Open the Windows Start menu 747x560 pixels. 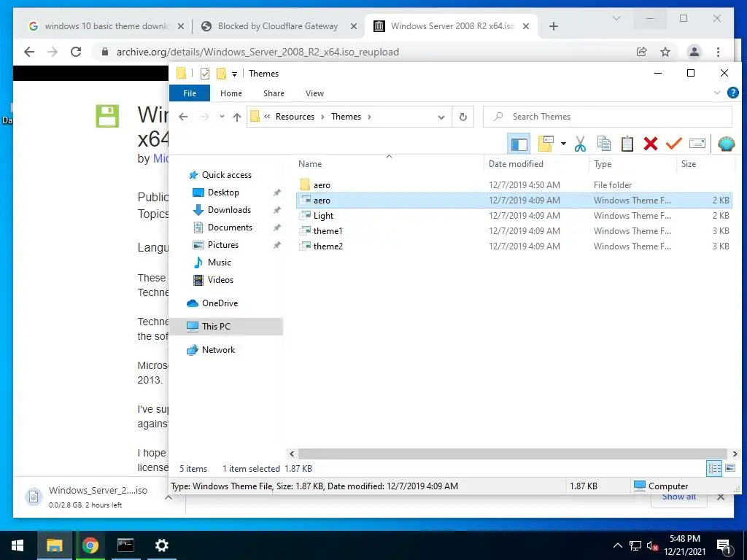[18, 545]
